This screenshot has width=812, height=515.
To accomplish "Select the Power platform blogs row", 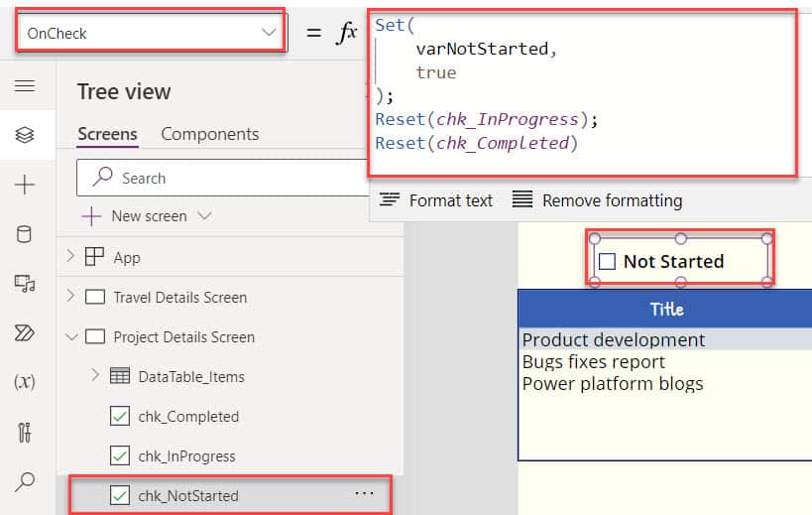I will [665, 383].
